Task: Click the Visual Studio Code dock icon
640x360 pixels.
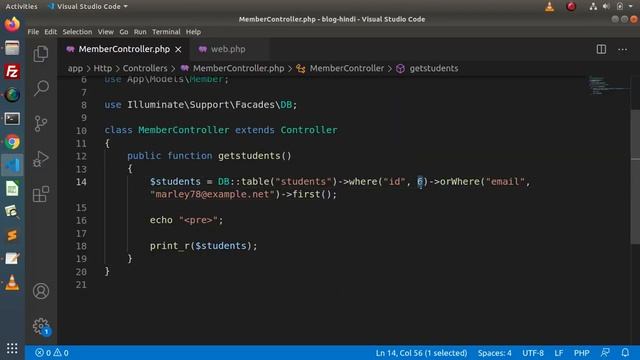Action: coord(12,165)
